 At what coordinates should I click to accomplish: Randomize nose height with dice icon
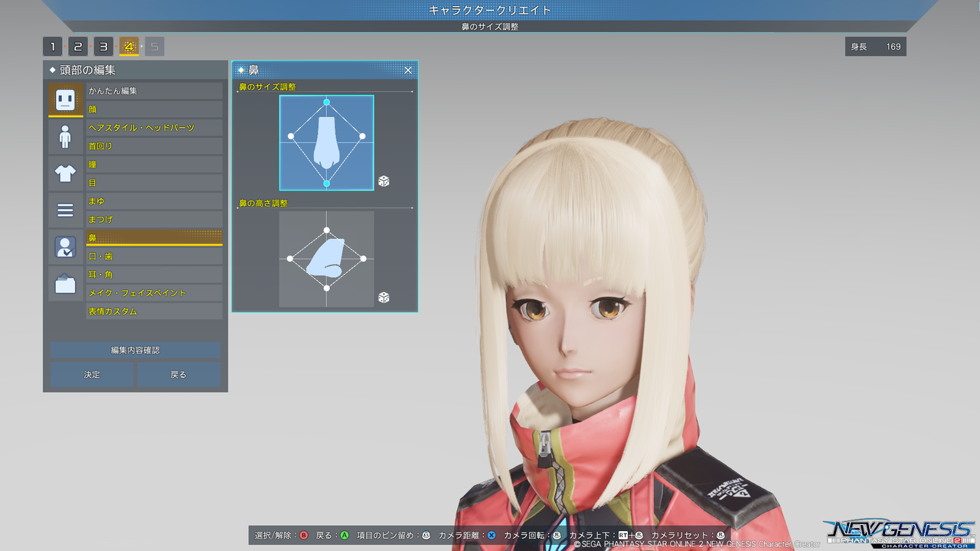[384, 298]
